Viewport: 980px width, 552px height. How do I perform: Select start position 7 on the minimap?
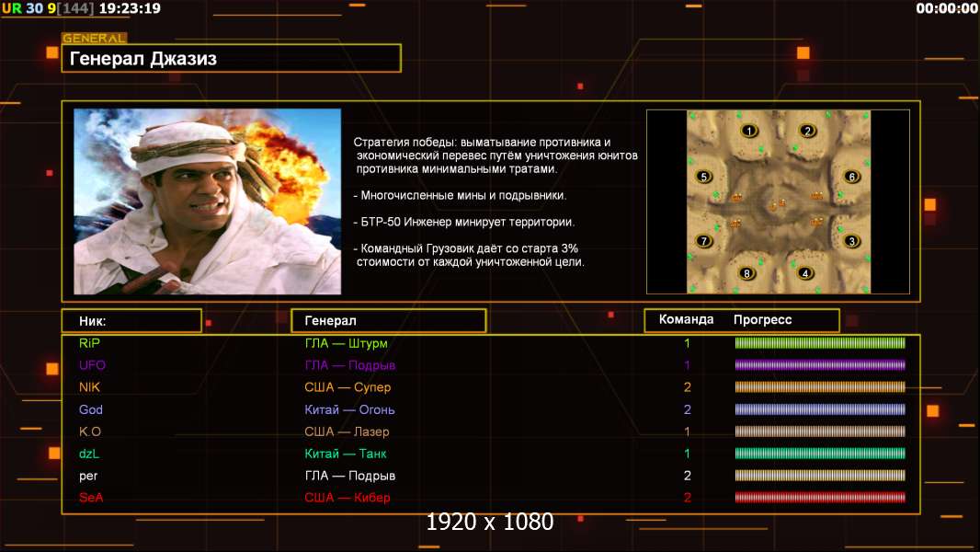coord(704,241)
